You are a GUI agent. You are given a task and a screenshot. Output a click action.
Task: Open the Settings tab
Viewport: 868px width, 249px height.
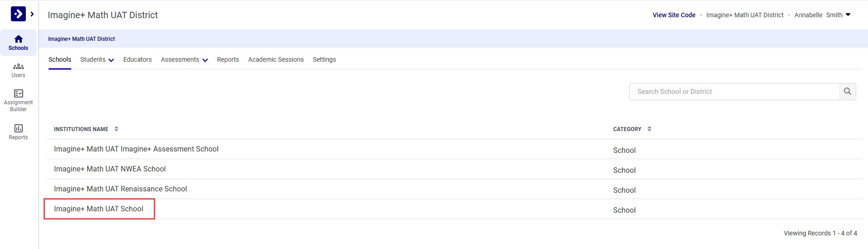click(324, 60)
